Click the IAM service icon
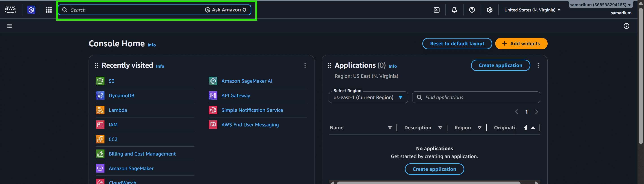Image resolution: width=644 pixels, height=184 pixels. pos(100,125)
